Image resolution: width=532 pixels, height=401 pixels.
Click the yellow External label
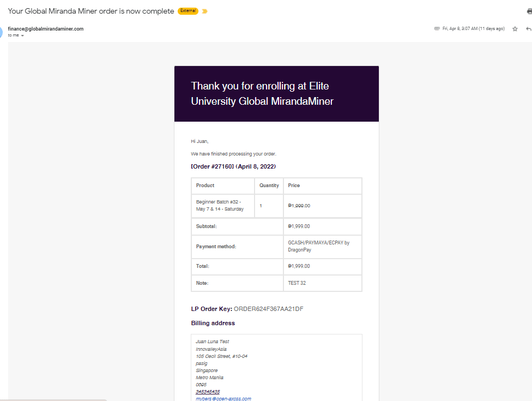coord(188,11)
